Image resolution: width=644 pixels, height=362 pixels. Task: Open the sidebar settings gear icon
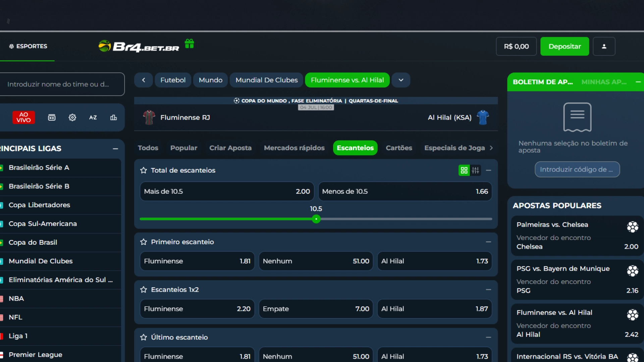72,118
